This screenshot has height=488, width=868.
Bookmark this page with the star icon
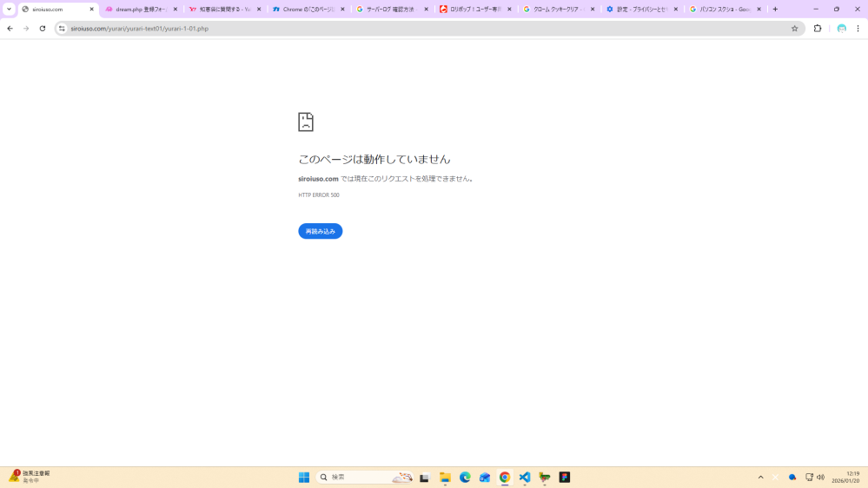(x=794, y=28)
